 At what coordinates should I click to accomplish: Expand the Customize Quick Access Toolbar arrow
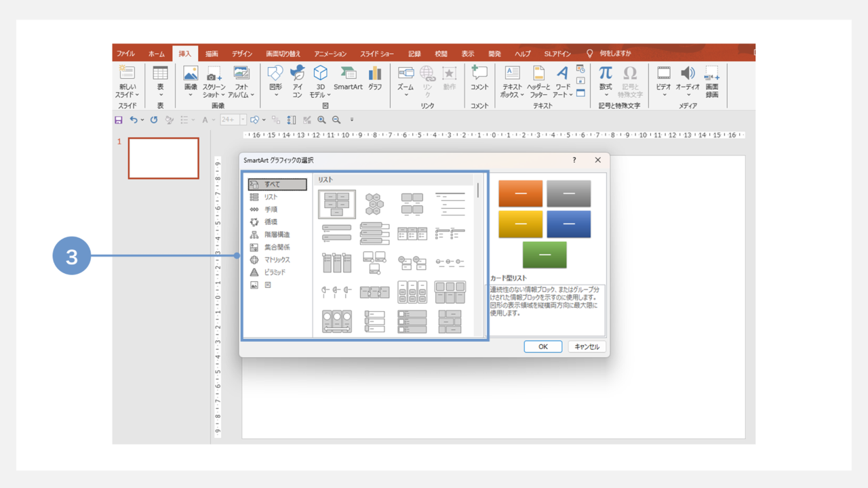(352, 120)
